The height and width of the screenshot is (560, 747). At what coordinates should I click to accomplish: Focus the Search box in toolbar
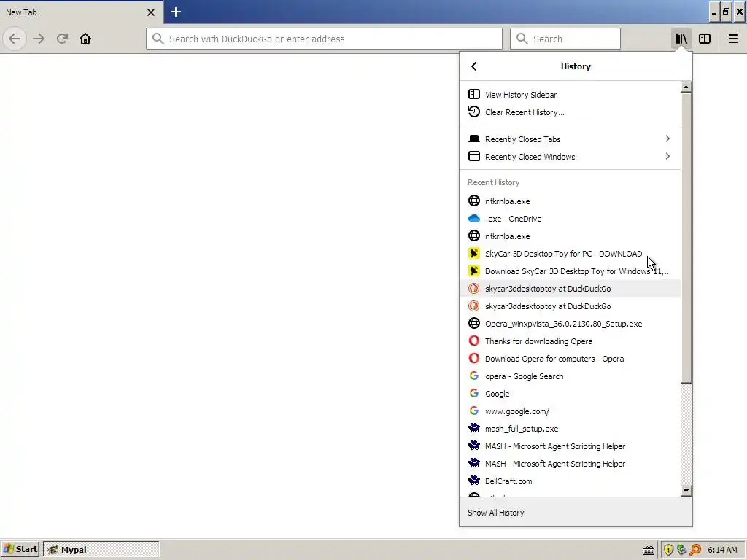coord(565,39)
